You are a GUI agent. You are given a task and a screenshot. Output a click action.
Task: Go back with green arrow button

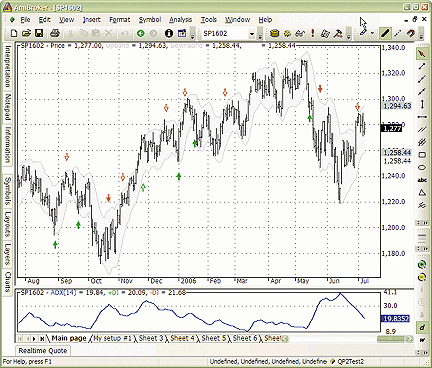point(141,33)
